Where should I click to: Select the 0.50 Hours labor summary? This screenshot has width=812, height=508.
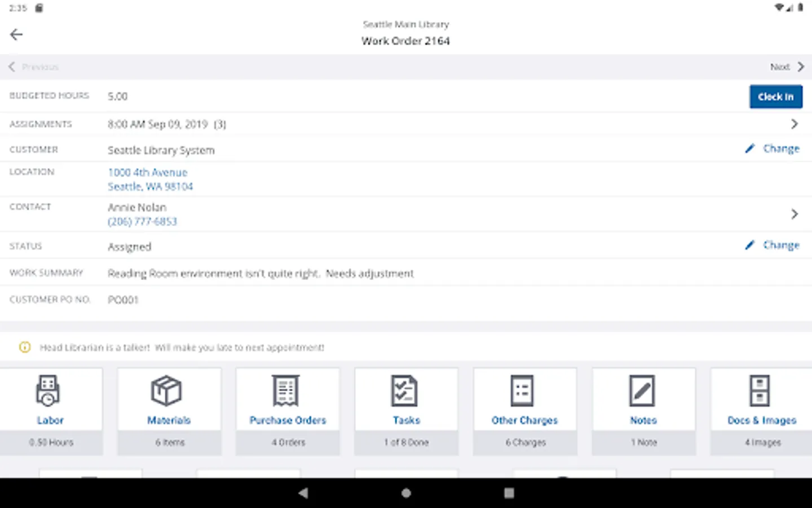(x=51, y=443)
